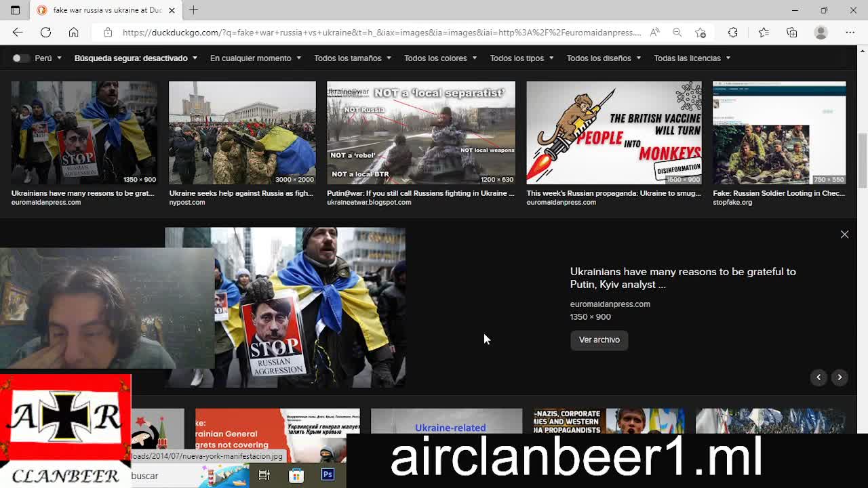Activate the read aloud icon
868x488 pixels.
click(654, 33)
